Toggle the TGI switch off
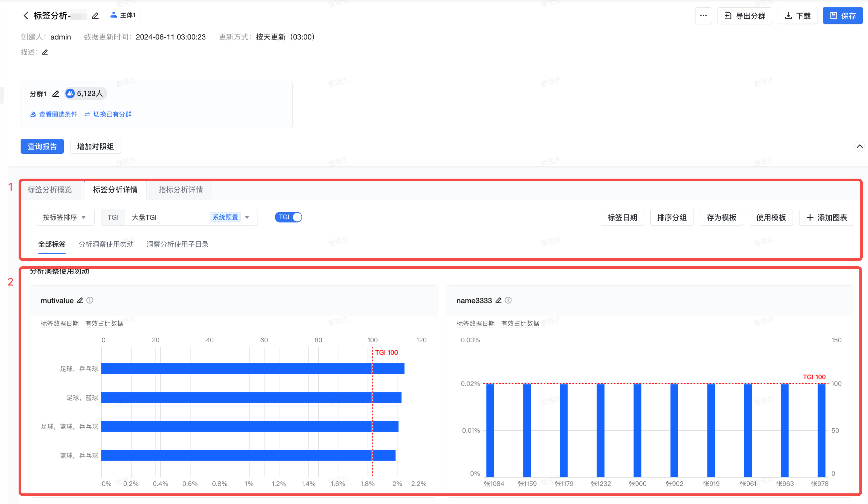 (288, 217)
